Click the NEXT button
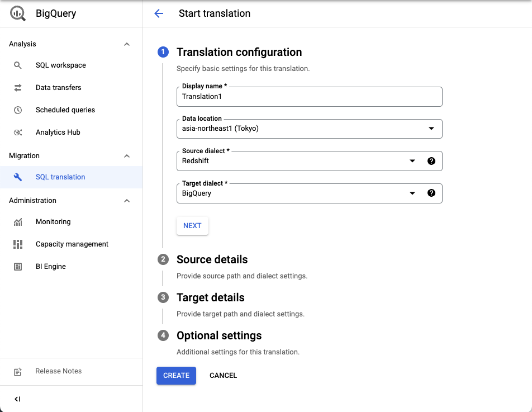The image size is (532, 412). coord(192,225)
